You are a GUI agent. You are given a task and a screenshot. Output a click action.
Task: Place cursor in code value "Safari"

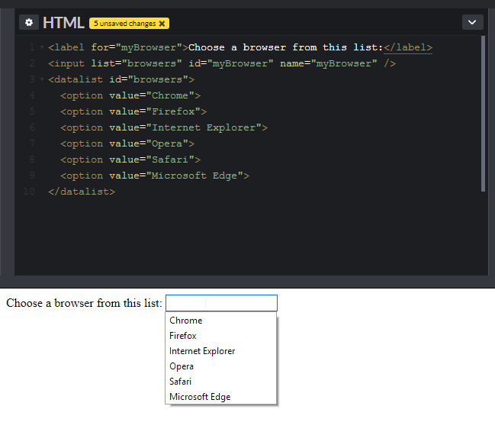[170, 160]
